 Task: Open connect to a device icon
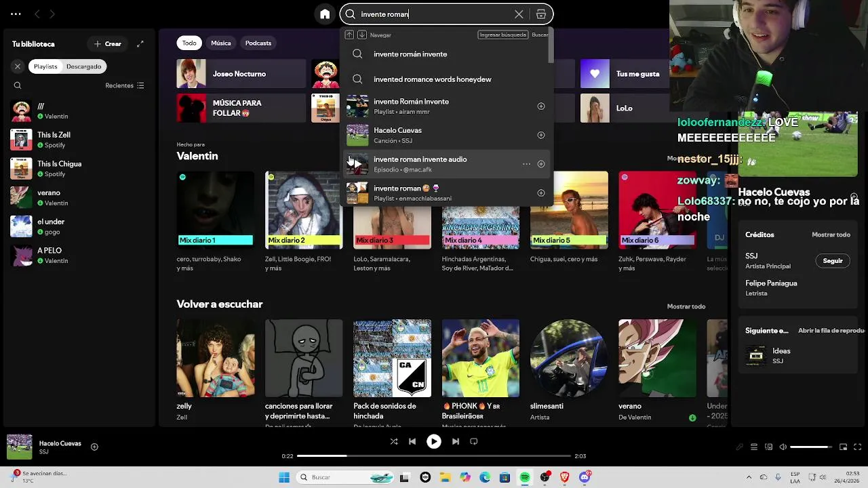pyautogui.click(x=769, y=447)
